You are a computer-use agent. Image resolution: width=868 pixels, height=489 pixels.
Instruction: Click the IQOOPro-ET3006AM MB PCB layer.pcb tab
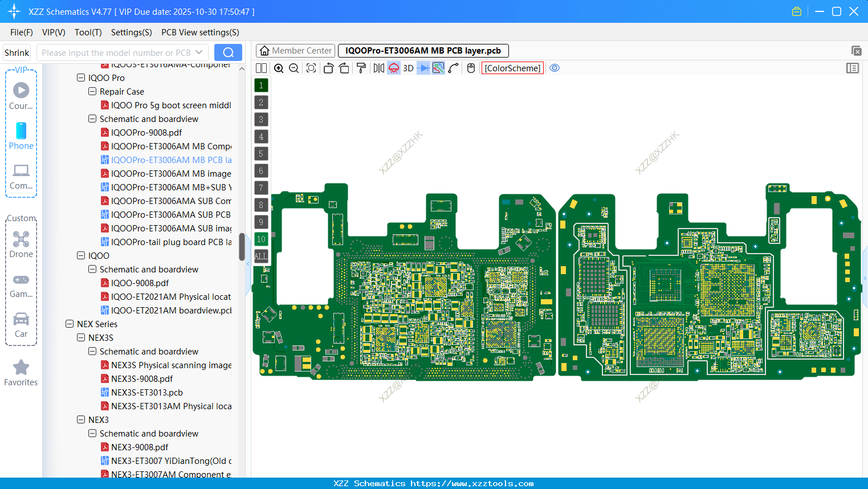(x=423, y=50)
